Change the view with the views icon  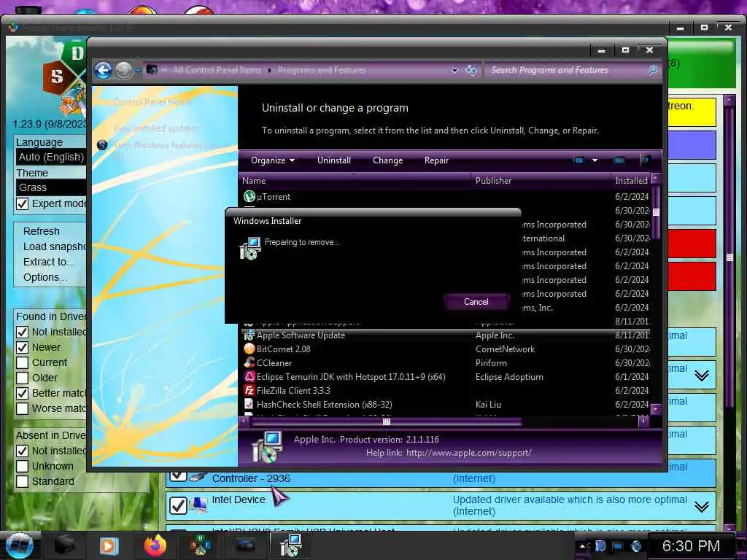pyautogui.click(x=578, y=160)
